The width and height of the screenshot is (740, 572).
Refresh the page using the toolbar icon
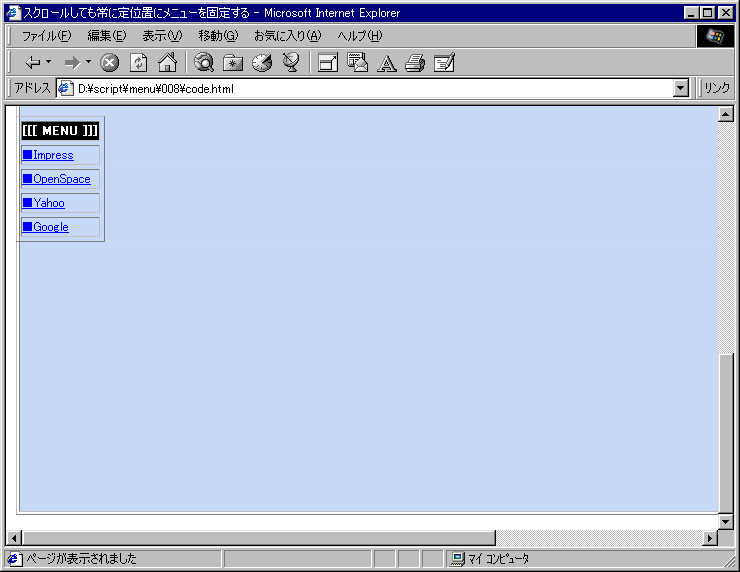[139, 63]
